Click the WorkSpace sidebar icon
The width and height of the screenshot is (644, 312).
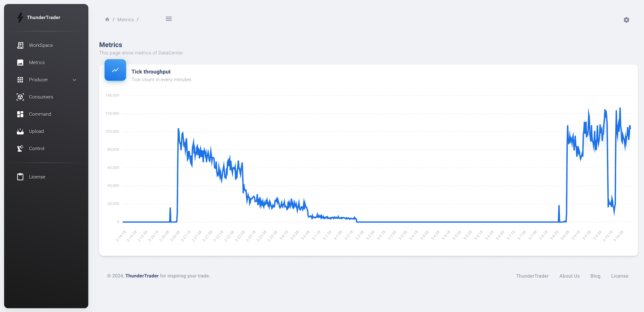click(20, 45)
